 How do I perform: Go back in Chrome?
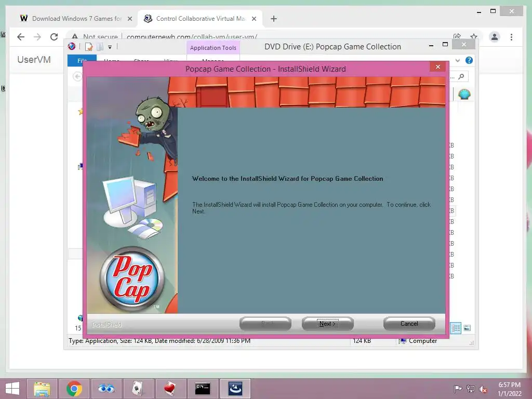pyautogui.click(x=21, y=37)
